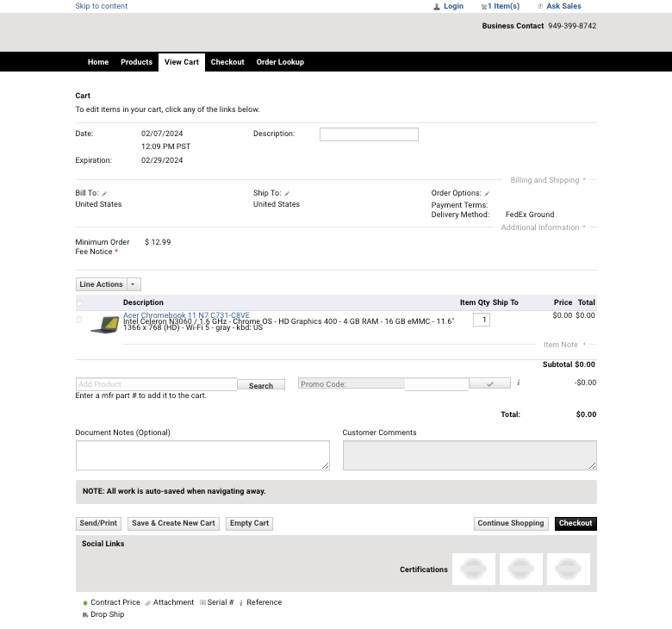This screenshot has height=629, width=672.
Task: Check the Acer Chromebook line item checkbox
Action: pyautogui.click(x=79, y=320)
